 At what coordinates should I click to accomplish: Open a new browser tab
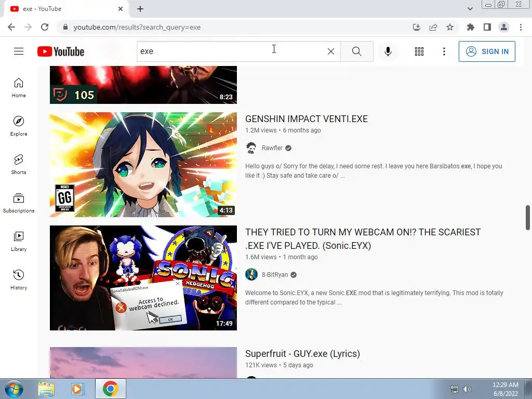(140, 9)
